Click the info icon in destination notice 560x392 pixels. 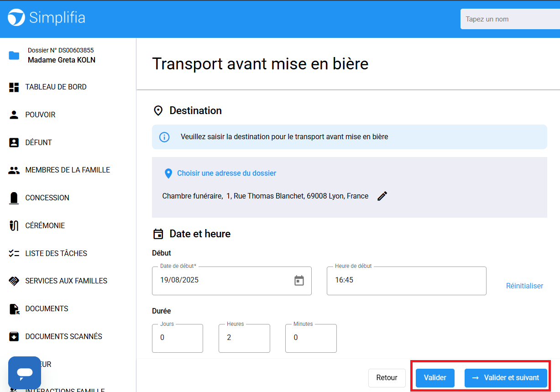tap(164, 137)
